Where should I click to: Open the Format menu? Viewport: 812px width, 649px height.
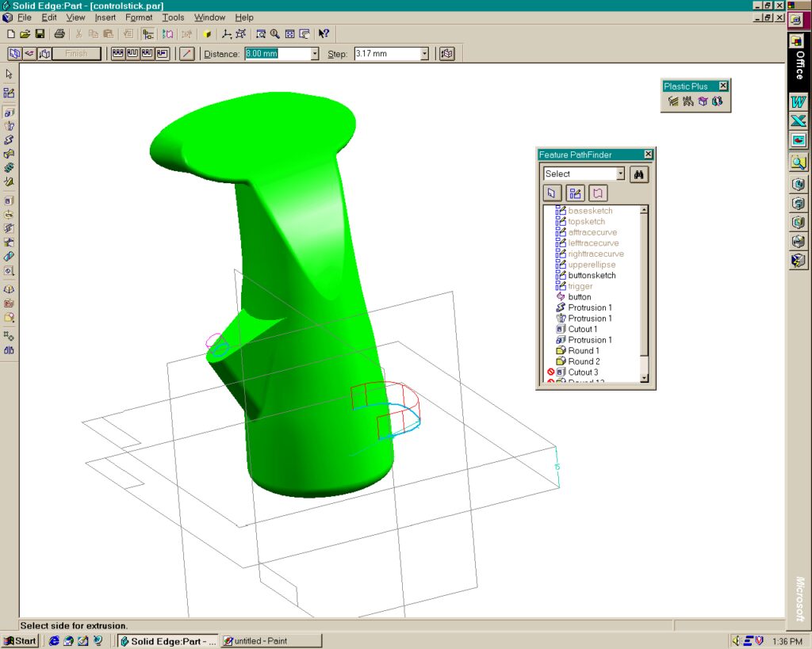139,17
